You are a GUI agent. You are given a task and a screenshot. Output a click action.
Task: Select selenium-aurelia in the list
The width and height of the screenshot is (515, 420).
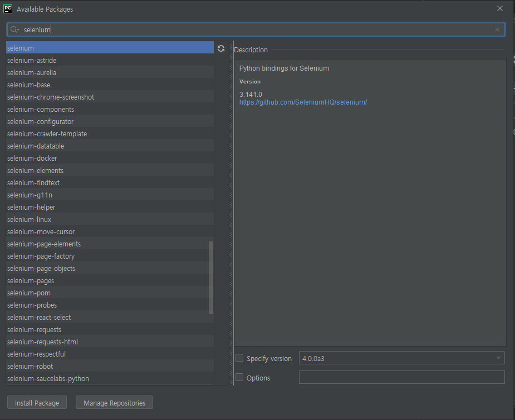point(110,72)
